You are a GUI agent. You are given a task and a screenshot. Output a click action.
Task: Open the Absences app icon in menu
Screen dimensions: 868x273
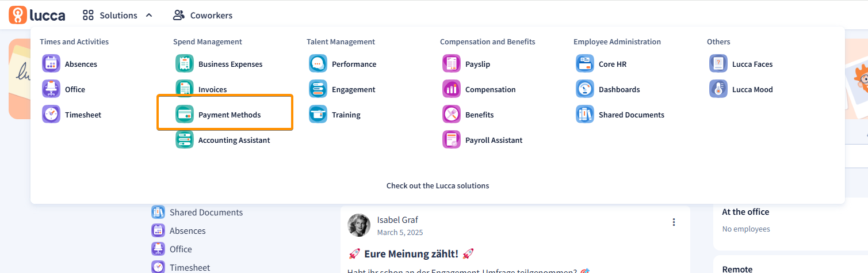[51, 64]
